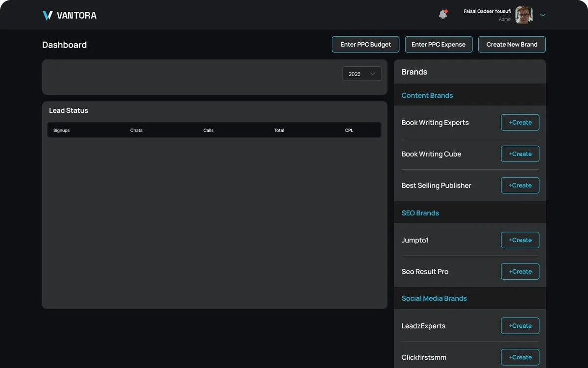Select the Chats column header
This screenshot has height=368, width=588.
click(x=136, y=131)
